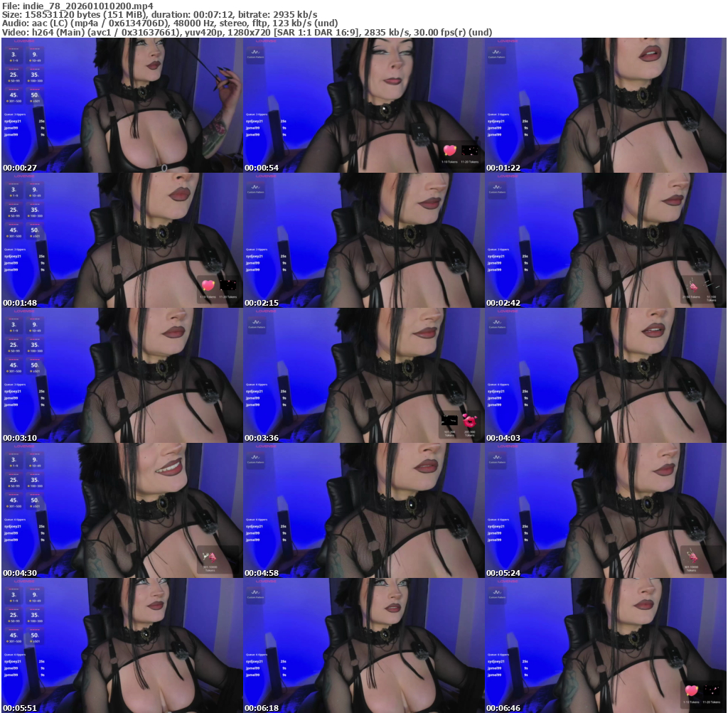Screen dimensions: 728x713
Task: View the frame at 00:03:36
Action: point(364,375)
